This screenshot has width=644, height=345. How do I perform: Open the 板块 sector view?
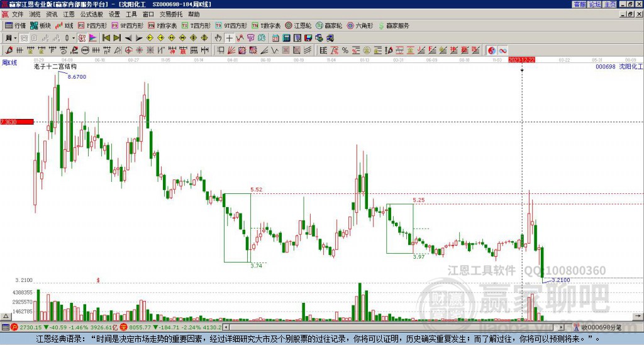tap(40, 26)
